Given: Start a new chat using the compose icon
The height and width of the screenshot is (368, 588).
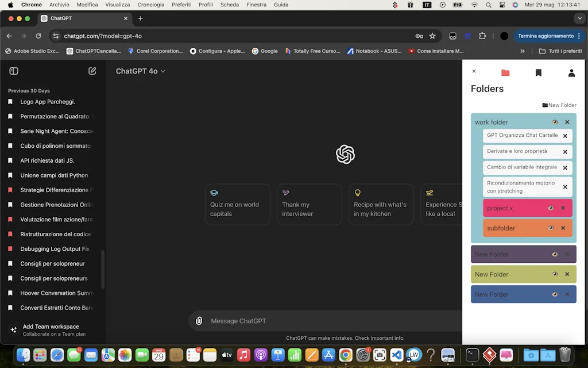Looking at the screenshot, I should click(x=92, y=70).
